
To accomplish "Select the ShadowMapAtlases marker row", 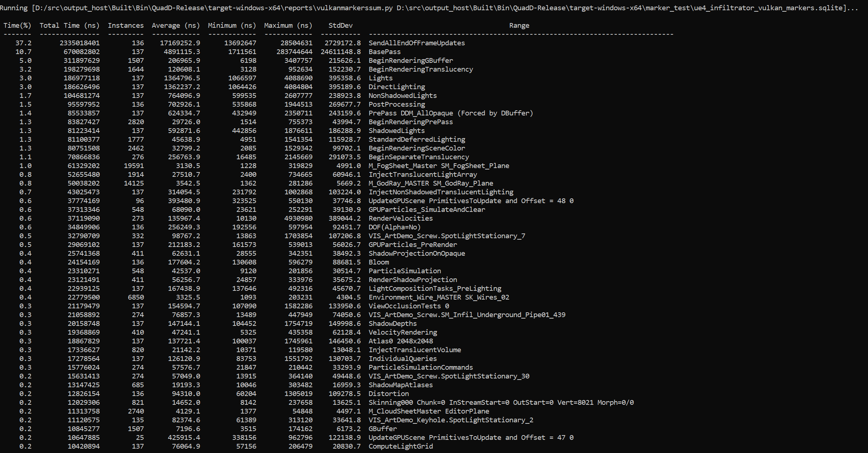I will tap(400, 385).
